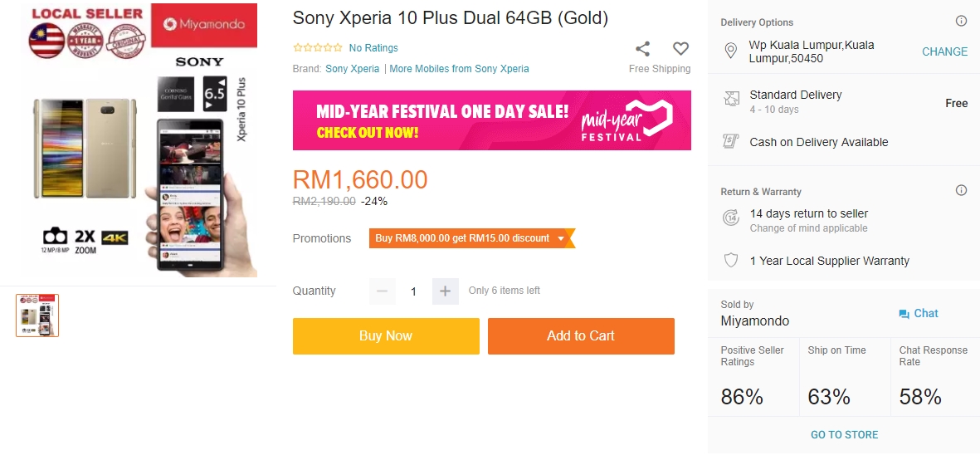Click the Mid-Year Festival sale banner
Image resolution: width=980 pixels, height=455 pixels.
[x=491, y=120]
